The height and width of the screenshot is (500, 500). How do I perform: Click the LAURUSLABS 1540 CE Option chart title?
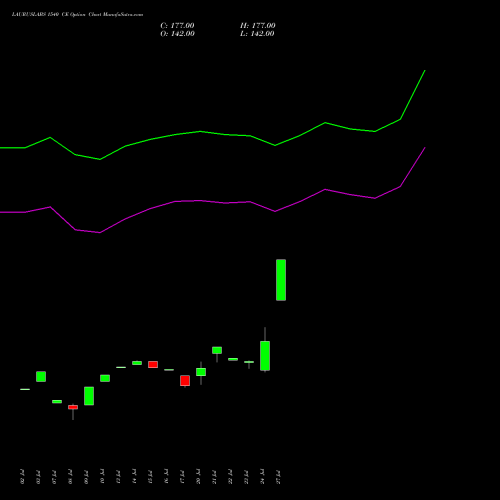pos(77,15)
